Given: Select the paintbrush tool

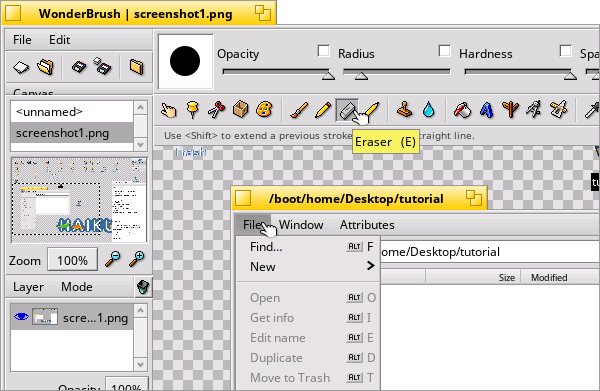Looking at the screenshot, I should click(299, 110).
